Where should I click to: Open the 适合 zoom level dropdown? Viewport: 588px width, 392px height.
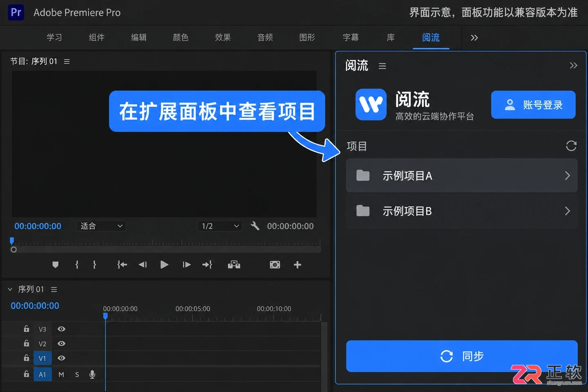click(x=101, y=226)
